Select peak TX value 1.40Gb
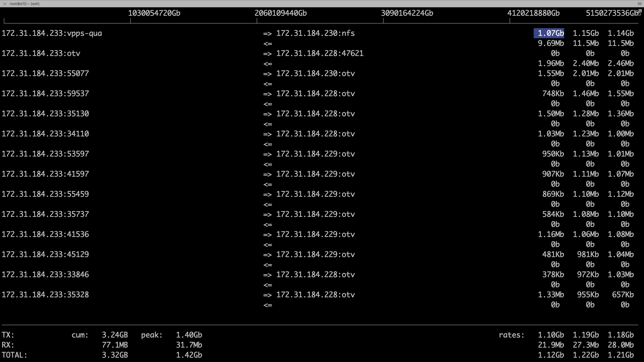 click(x=189, y=335)
